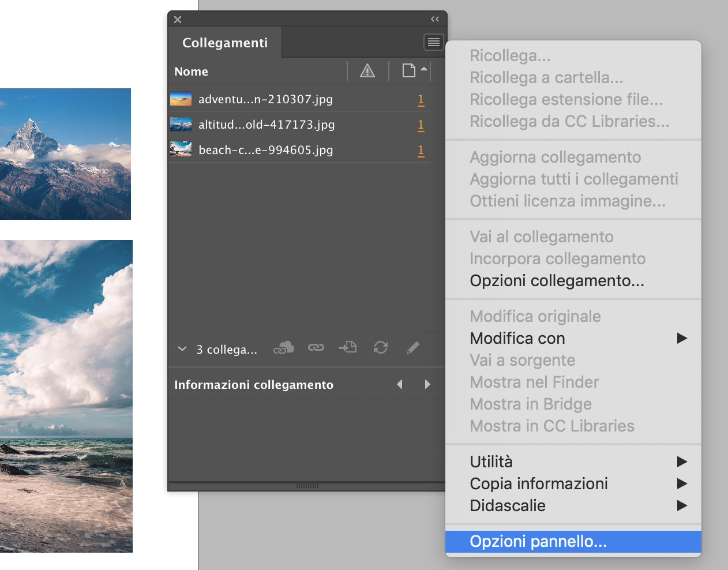
Task: Click the Relink from CC Libraries cloud icon
Action: pos(284,347)
